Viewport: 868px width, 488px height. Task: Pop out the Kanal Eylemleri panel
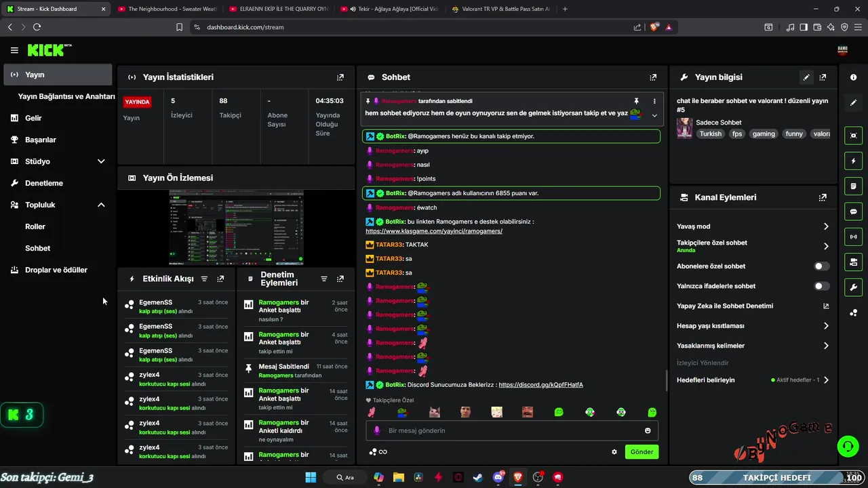coord(823,197)
